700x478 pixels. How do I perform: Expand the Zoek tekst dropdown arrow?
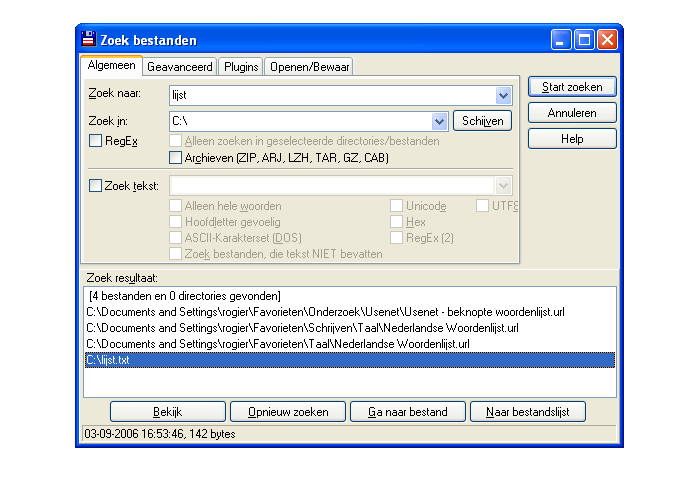tap(503, 186)
